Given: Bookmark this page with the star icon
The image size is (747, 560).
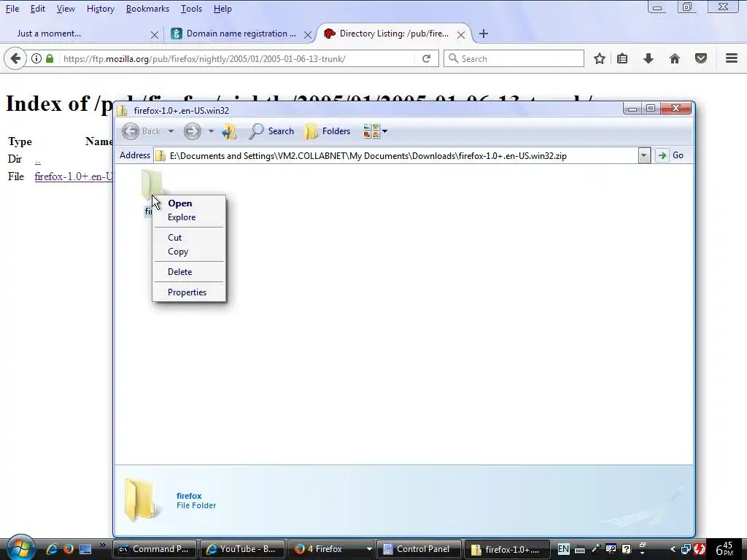Looking at the screenshot, I should point(600,58).
